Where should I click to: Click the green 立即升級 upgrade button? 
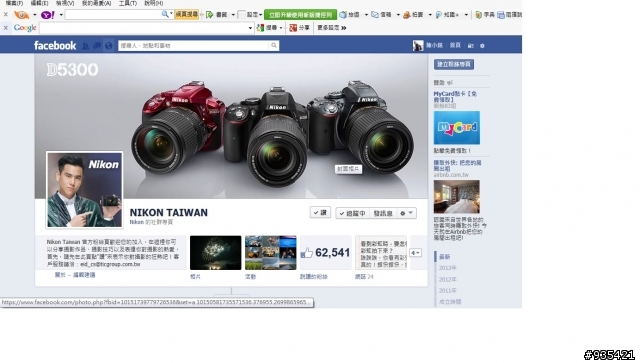click(300, 15)
